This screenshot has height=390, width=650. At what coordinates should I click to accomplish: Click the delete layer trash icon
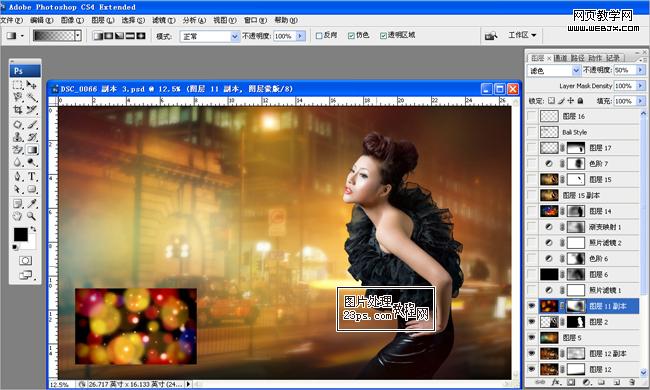tap(632, 382)
